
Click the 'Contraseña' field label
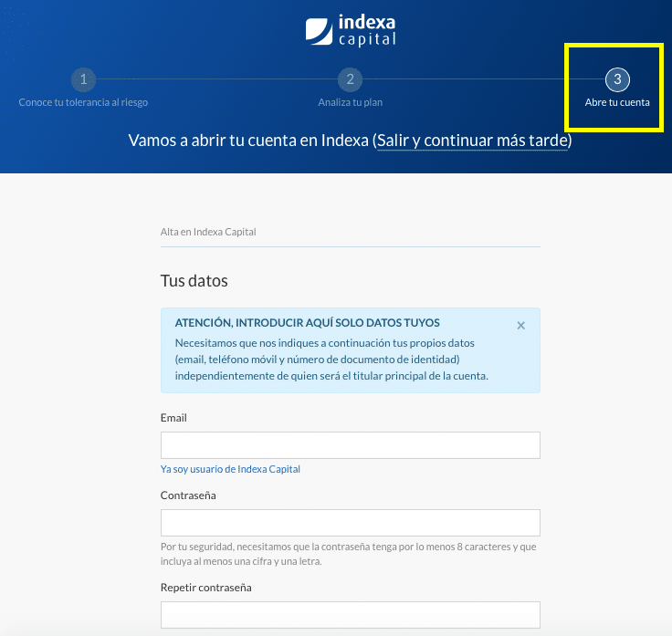point(188,495)
